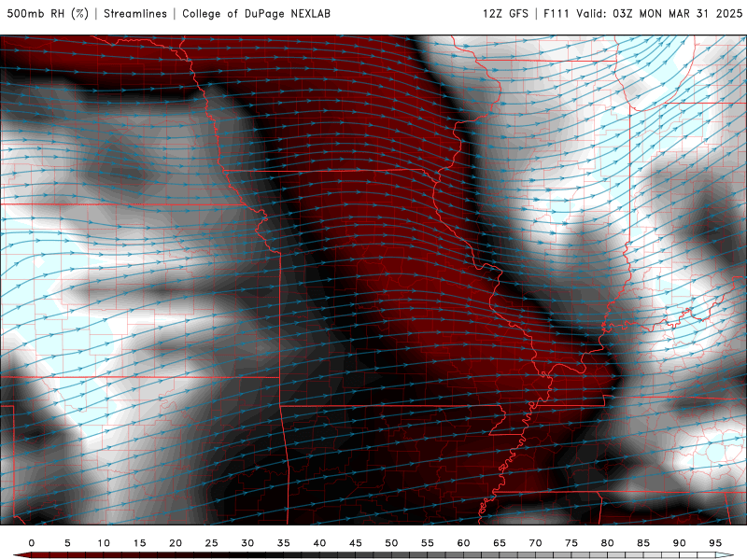Click the 70 label on the color scale
Image resolution: width=747 pixels, height=560 pixels.
(535, 543)
